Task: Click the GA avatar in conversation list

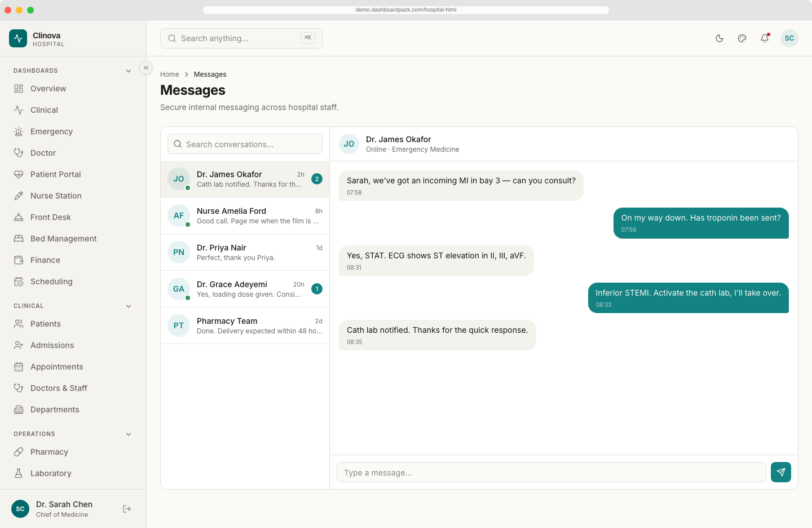Action: click(x=179, y=289)
